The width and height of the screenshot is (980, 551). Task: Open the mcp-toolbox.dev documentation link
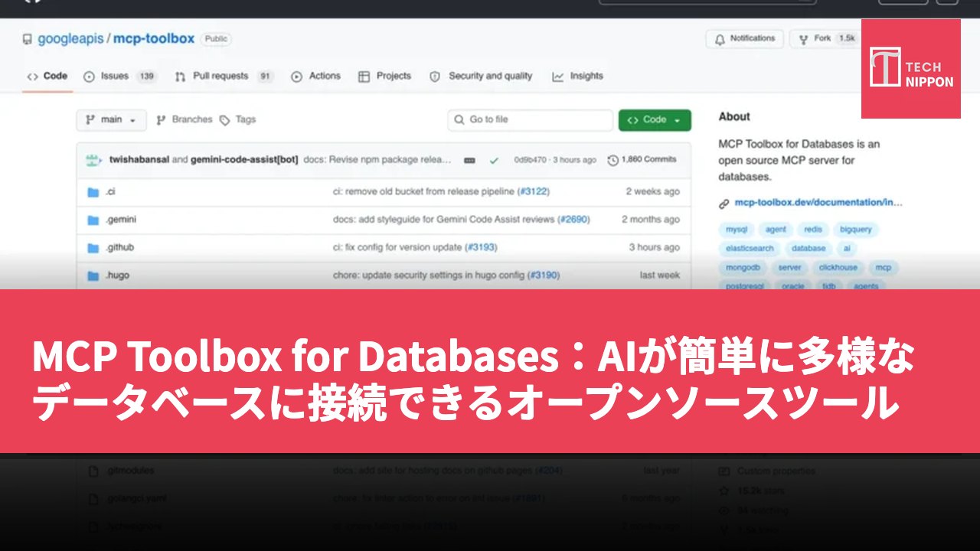click(x=818, y=204)
